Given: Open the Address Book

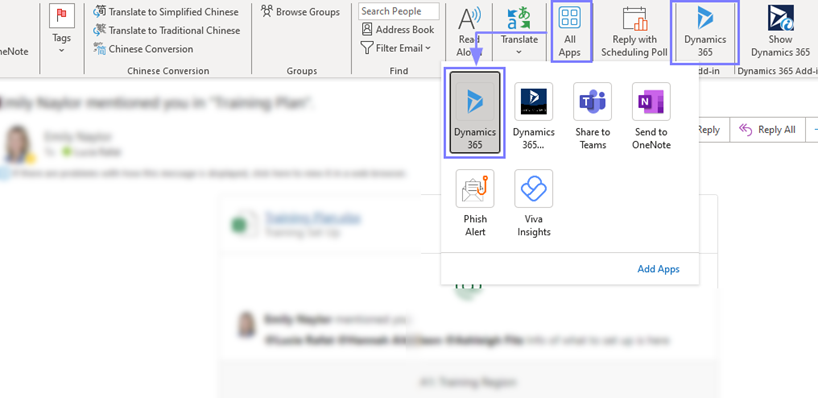Looking at the screenshot, I should point(398,30).
